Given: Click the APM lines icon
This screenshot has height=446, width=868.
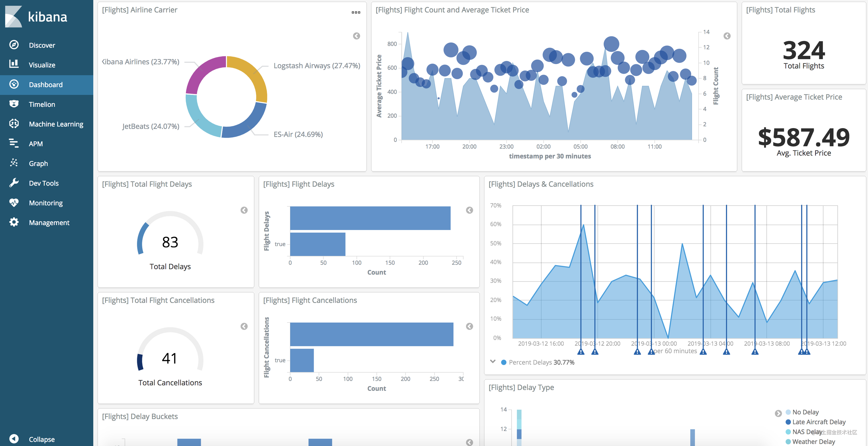Looking at the screenshot, I should click(14, 143).
